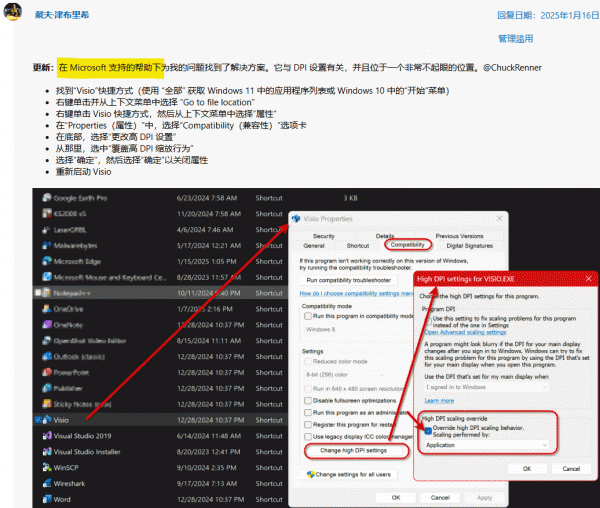
Task: Click Cancel in High DPI settings dialog
Action: tap(571, 469)
